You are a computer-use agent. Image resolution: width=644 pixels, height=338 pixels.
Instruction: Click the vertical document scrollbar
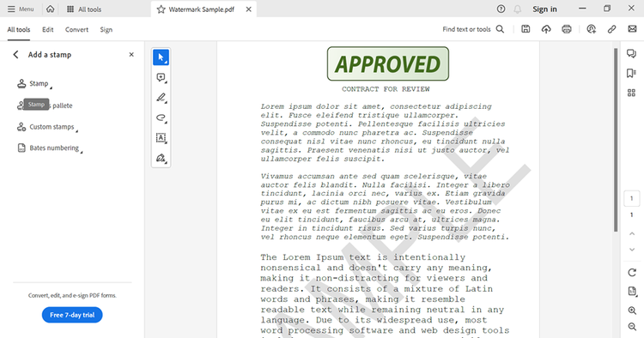(616, 140)
